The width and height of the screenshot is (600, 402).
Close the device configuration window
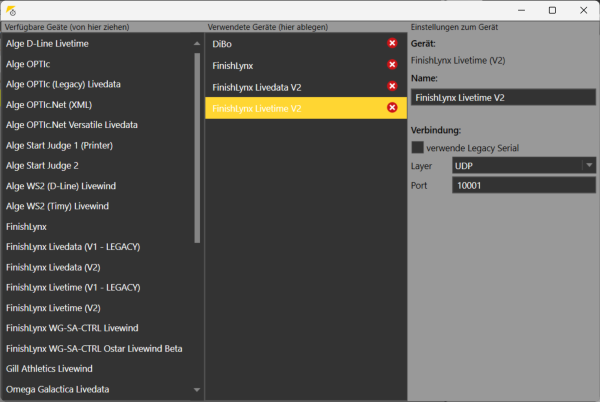[x=584, y=10]
